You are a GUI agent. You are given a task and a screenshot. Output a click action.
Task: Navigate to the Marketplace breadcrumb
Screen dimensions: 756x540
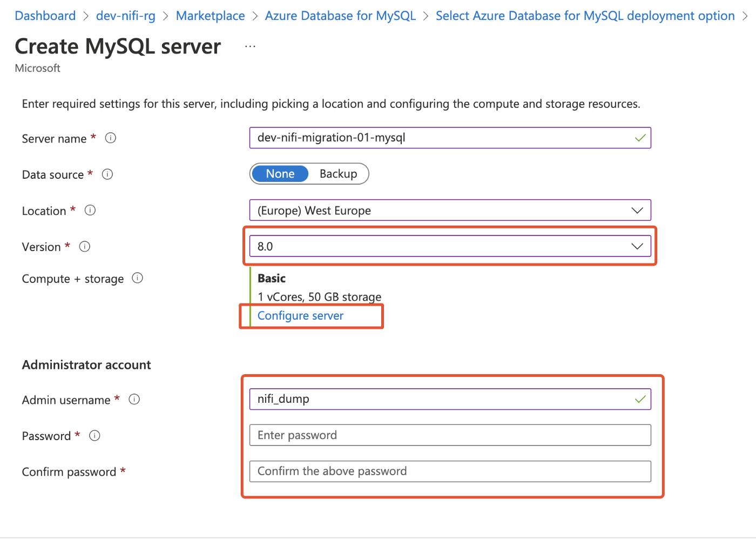pos(210,16)
